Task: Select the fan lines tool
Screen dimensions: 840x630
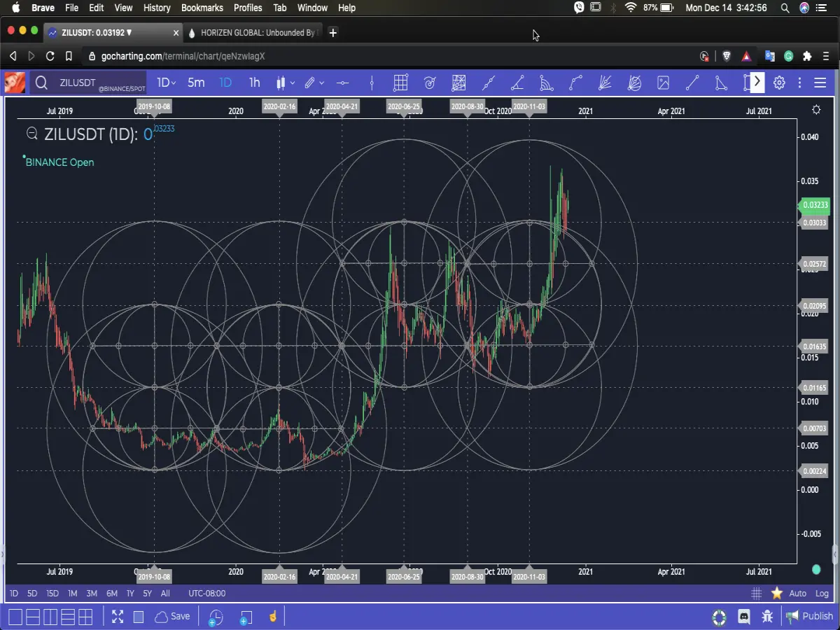Action: click(605, 83)
